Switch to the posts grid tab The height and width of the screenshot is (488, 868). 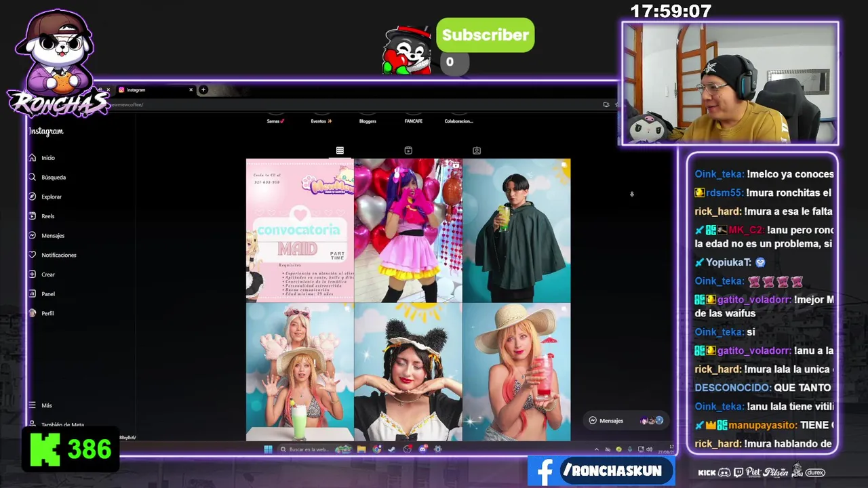point(340,150)
